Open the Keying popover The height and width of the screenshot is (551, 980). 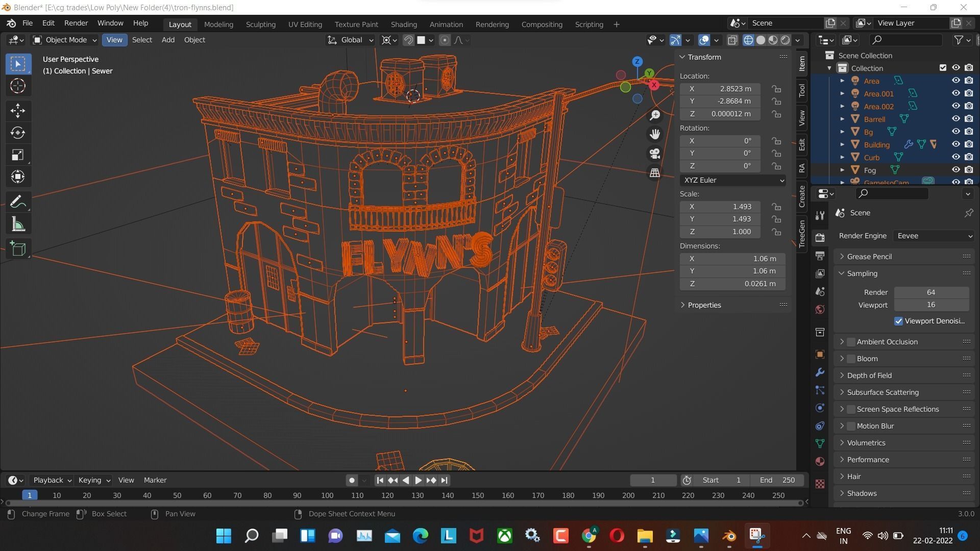point(94,480)
